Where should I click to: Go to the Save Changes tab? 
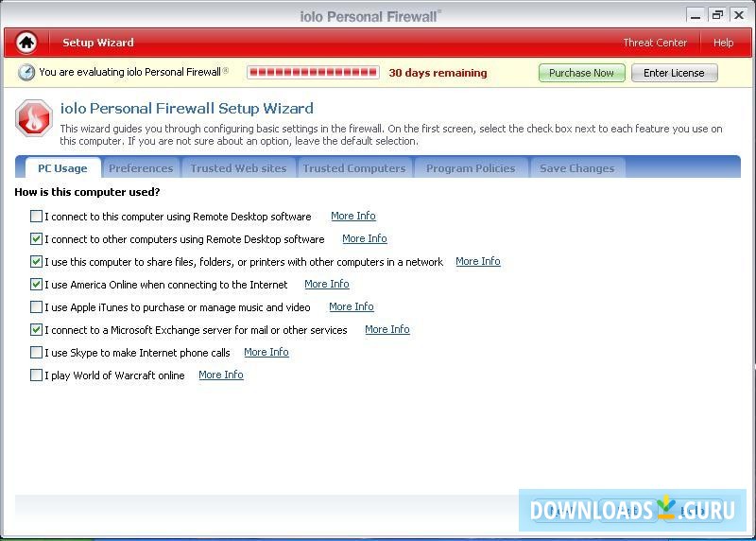click(x=577, y=168)
